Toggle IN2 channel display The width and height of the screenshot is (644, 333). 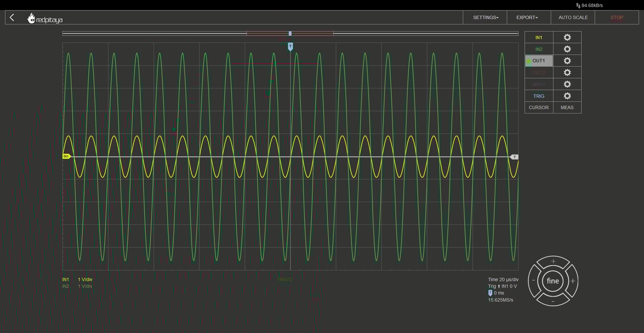click(x=539, y=49)
